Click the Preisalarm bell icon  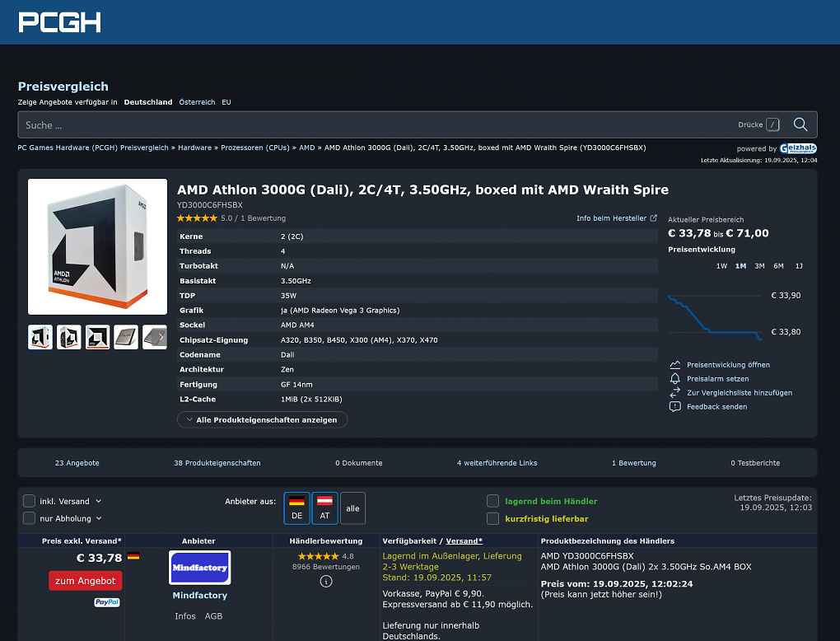point(675,378)
